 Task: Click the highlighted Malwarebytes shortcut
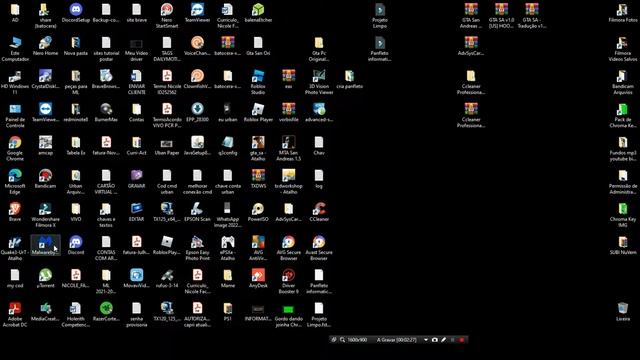click(45, 245)
